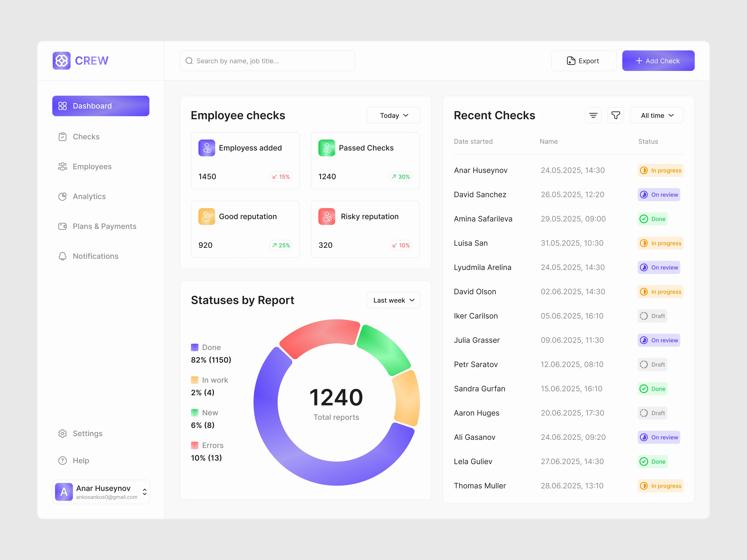Click the Notifications bell icon
Screen dimensions: 747x560
point(63,256)
